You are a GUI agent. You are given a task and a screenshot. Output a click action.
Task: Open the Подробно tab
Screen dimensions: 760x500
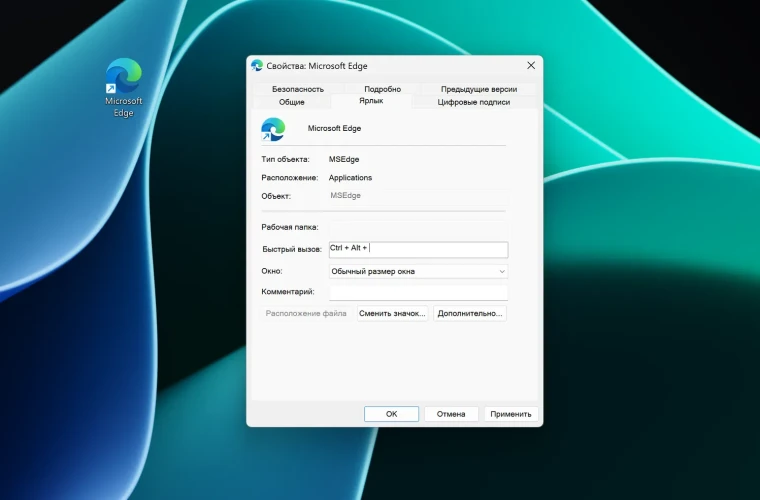pyautogui.click(x=382, y=89)
